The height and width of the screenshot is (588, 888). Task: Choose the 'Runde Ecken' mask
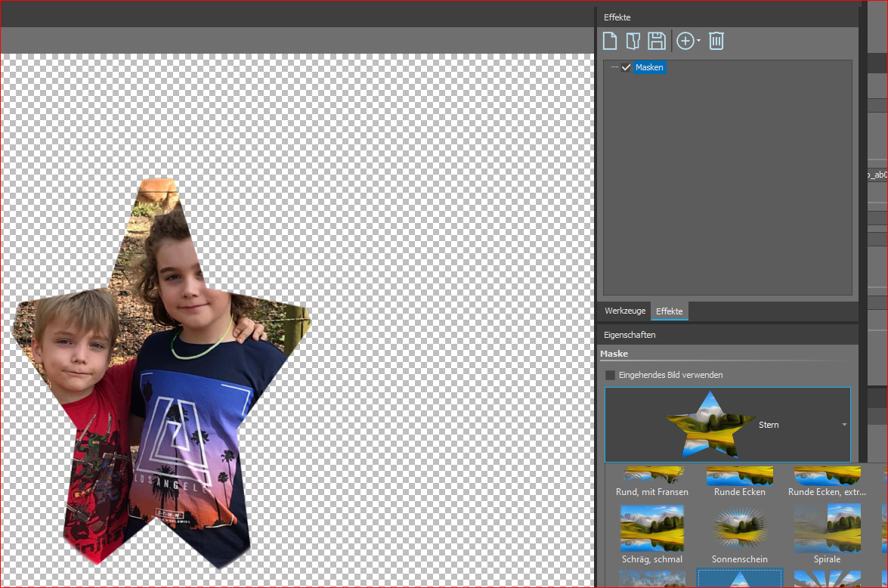pyautogui.click(x=739, y=478)
